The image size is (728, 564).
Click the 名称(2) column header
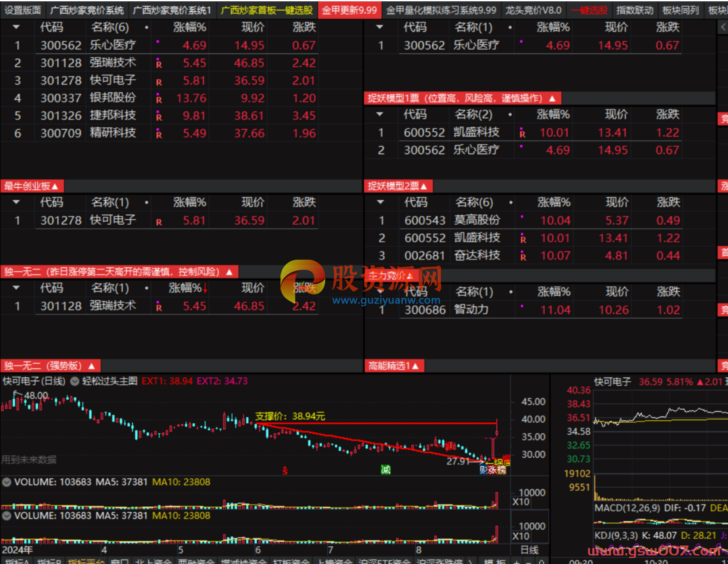473,114
